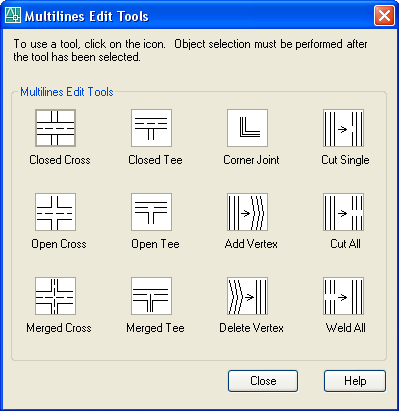Screen dimensions: 399x411
Task: Click the blue 'Multilines Edit Tools' group heading
Action: pos(67,92)
